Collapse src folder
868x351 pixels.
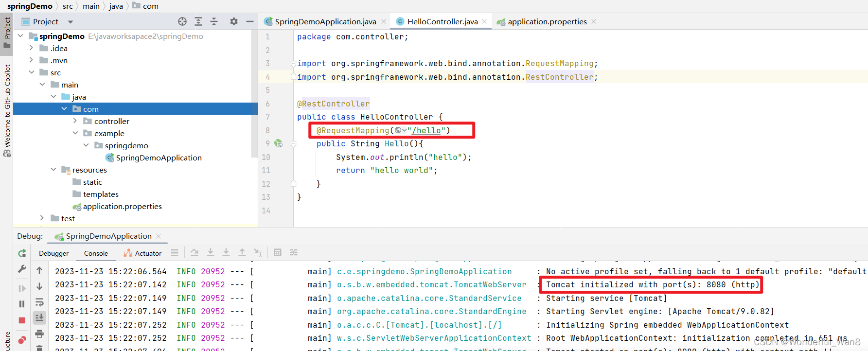click(31, 72)
